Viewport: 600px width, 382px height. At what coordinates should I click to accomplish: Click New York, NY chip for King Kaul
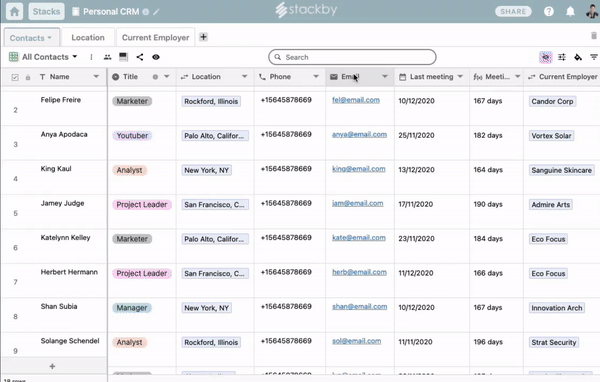(x=206, y=170)
